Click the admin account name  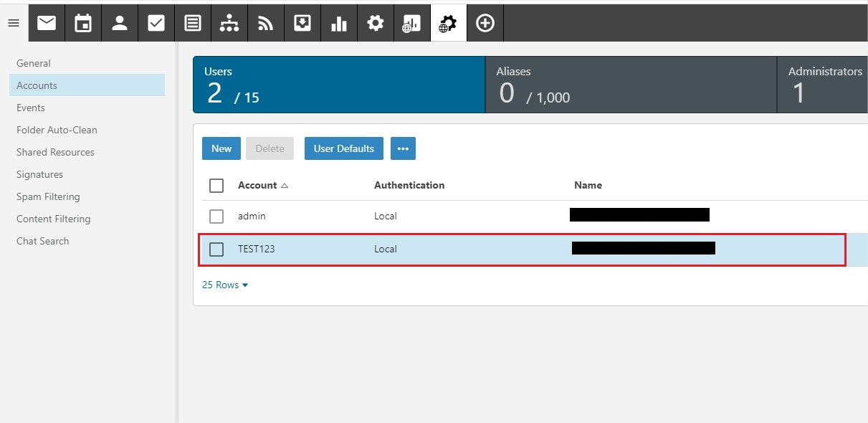[x=252, y=216]
